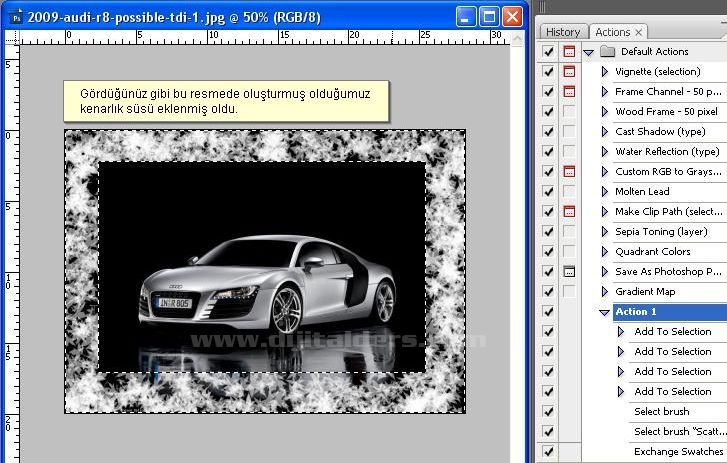Expand the first Add To Selection step

621,331
